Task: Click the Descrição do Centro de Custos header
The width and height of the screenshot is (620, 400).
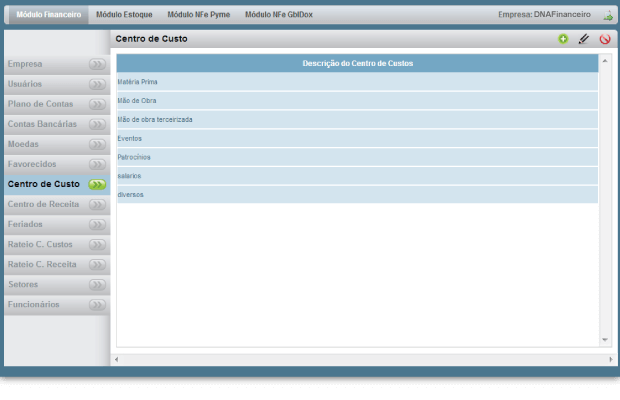Action: pyautogui.click(x=357, y=63)
